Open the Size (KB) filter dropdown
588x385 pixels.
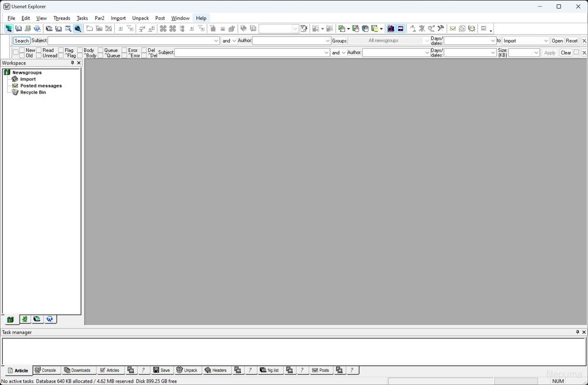(x=536, y=53)
